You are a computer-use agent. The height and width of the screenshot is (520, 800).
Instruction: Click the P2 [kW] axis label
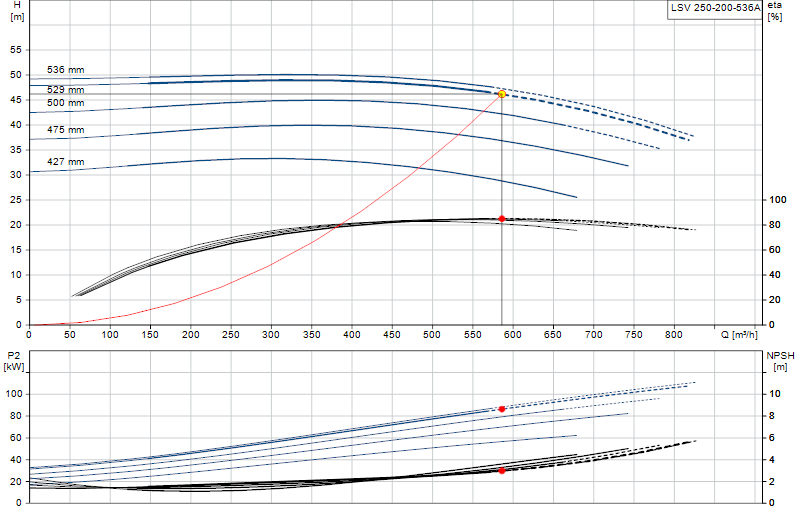point(14,361)
